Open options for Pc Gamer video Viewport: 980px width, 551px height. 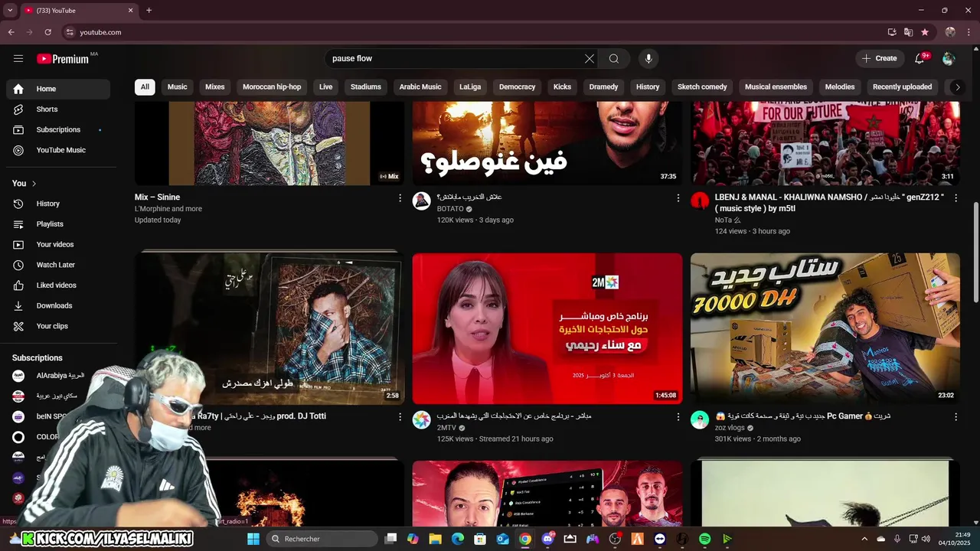click(955, 417)
